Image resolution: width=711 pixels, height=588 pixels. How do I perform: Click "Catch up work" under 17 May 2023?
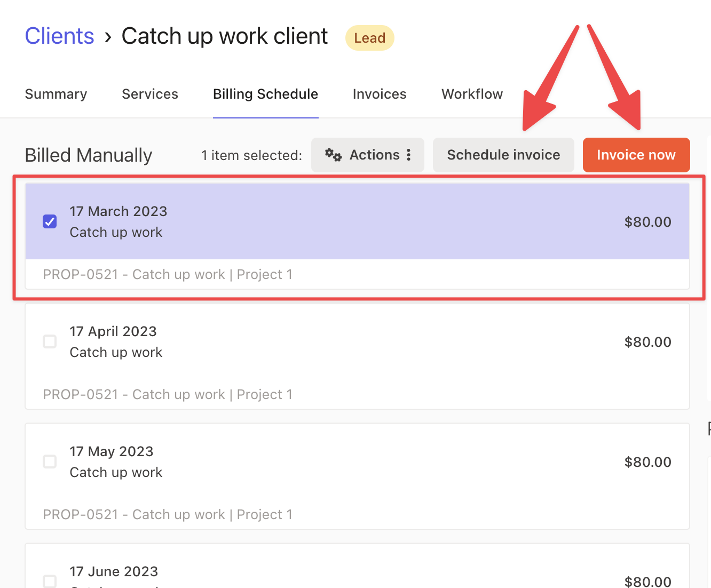pos(116,472)
